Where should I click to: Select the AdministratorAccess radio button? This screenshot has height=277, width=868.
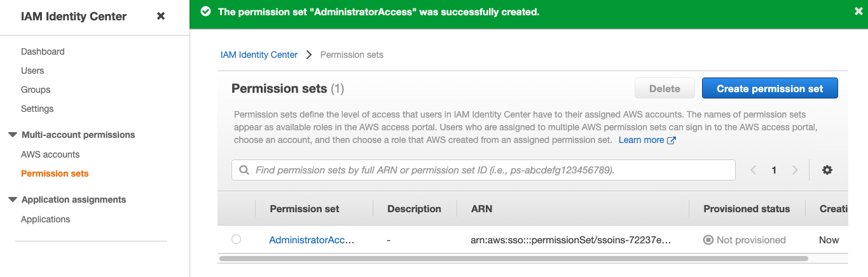tap(237, 240)
